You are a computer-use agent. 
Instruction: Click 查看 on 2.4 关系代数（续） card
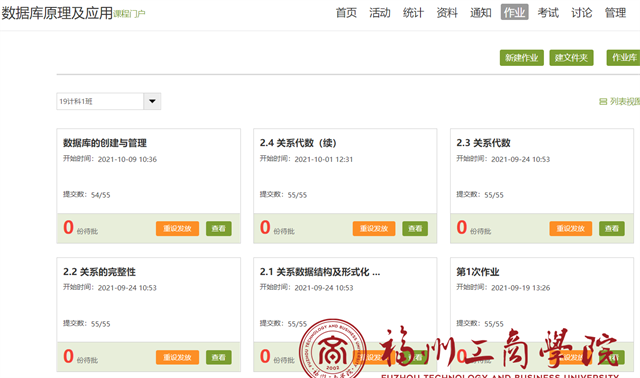415,229
